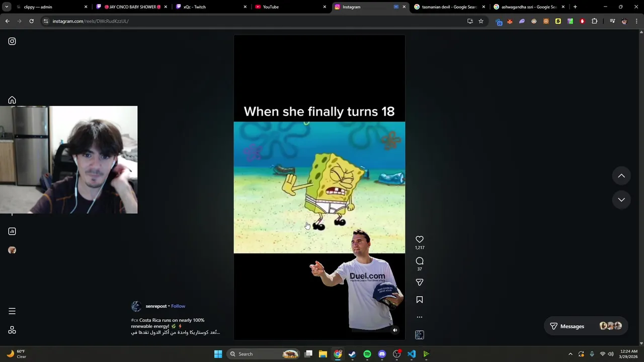644x362 pixels.
Task: Switch to the YouTube tab
Action: [x=290, y=7]
